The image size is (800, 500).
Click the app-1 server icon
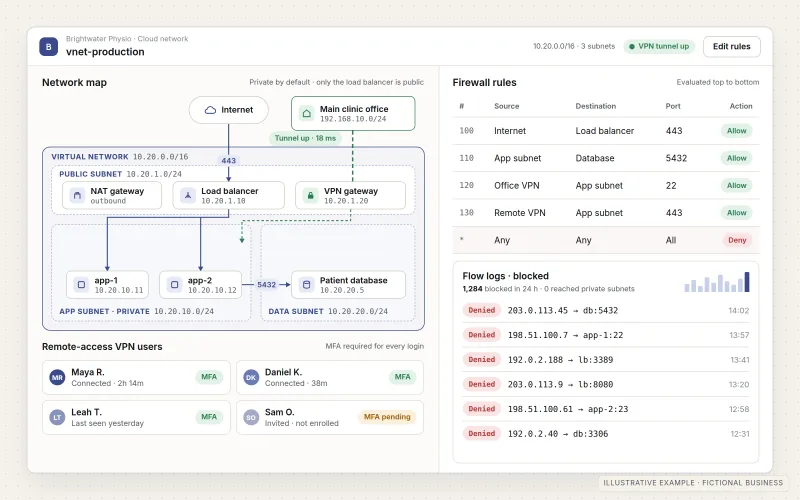pyautogui.click(x=81, y=285)
